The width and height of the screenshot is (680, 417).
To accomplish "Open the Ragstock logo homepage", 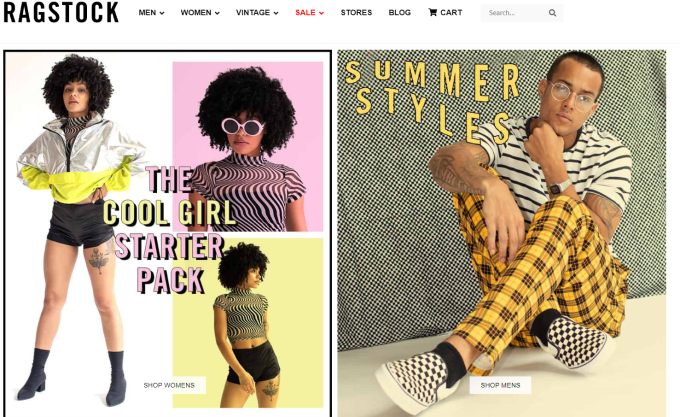I will click(x=61, y=13).
